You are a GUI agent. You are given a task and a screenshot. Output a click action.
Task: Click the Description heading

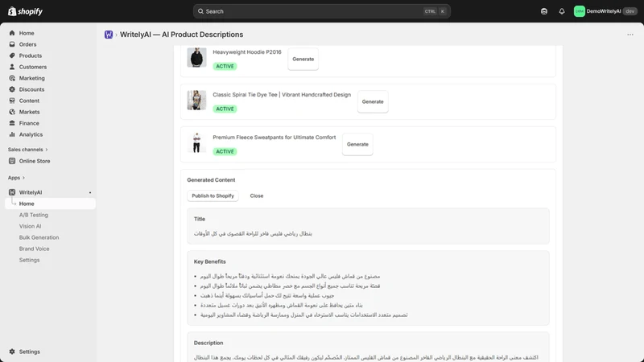point(208,343)
